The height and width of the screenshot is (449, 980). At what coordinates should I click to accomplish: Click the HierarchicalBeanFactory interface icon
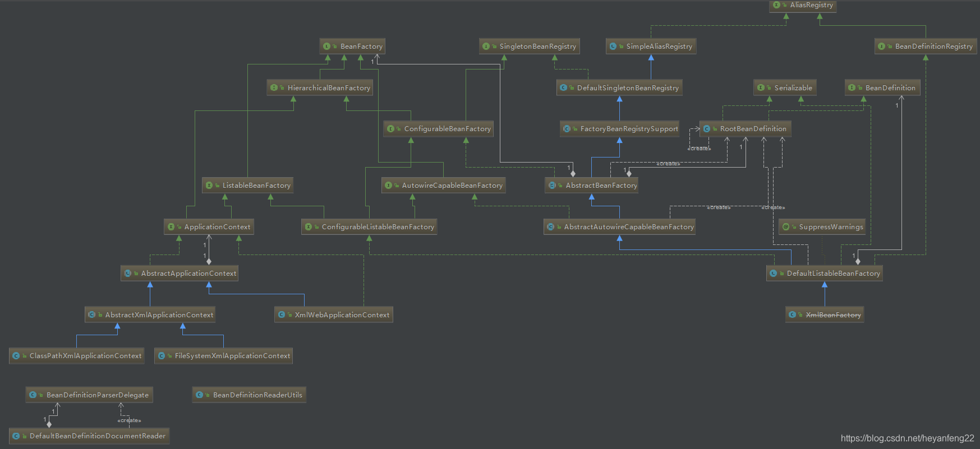(274, 88)
